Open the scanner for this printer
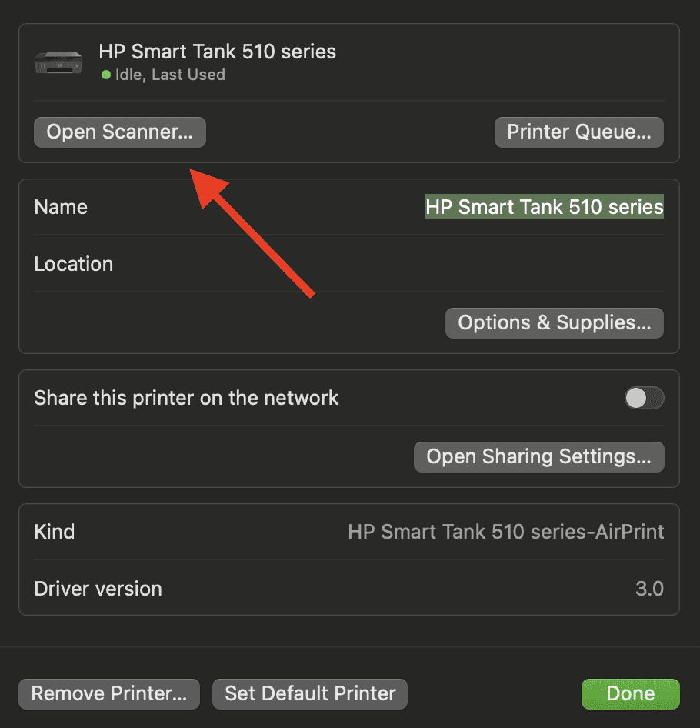Viewport: 700px width, 728px height. point(120,132)
